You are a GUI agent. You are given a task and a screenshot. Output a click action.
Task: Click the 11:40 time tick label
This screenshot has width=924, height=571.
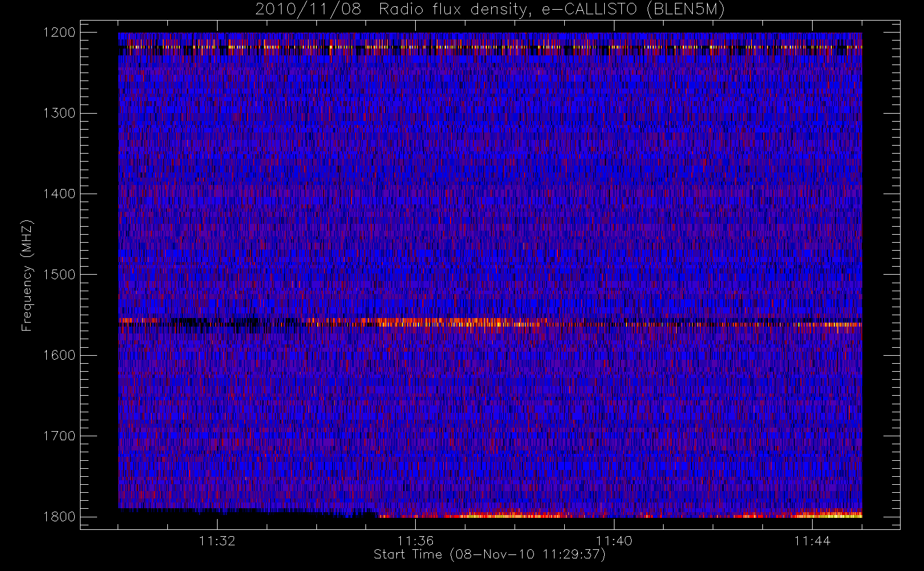614,541
